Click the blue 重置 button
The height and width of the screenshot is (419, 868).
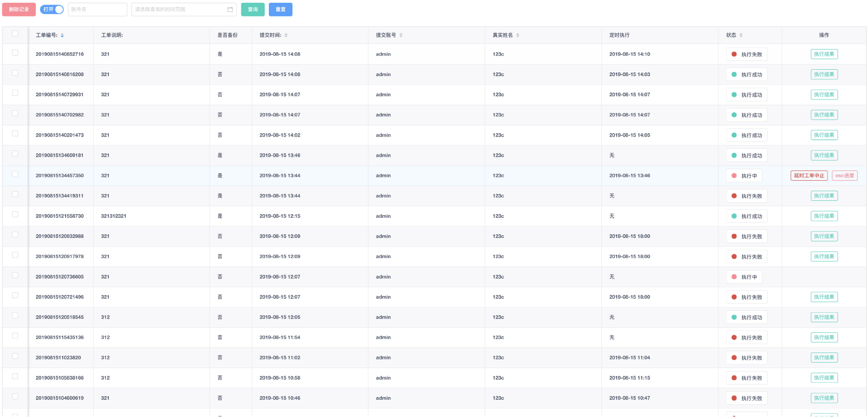[280, 10]
